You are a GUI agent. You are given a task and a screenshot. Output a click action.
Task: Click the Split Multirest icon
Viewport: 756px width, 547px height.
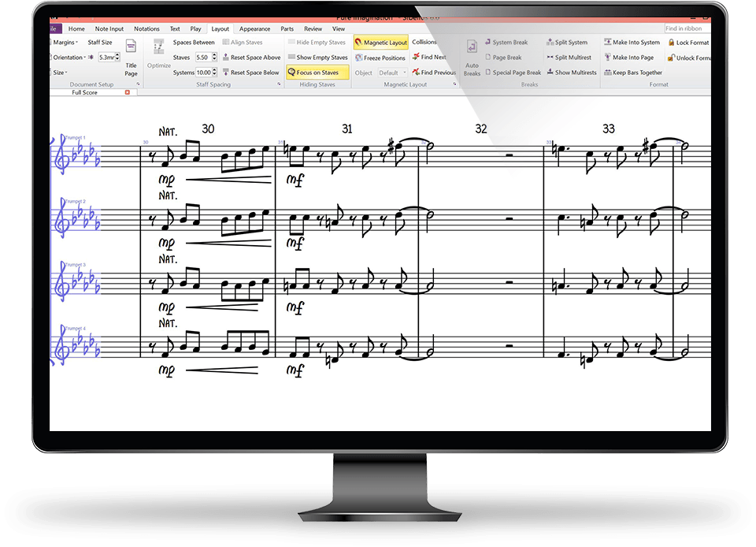[x=549, y=58]
